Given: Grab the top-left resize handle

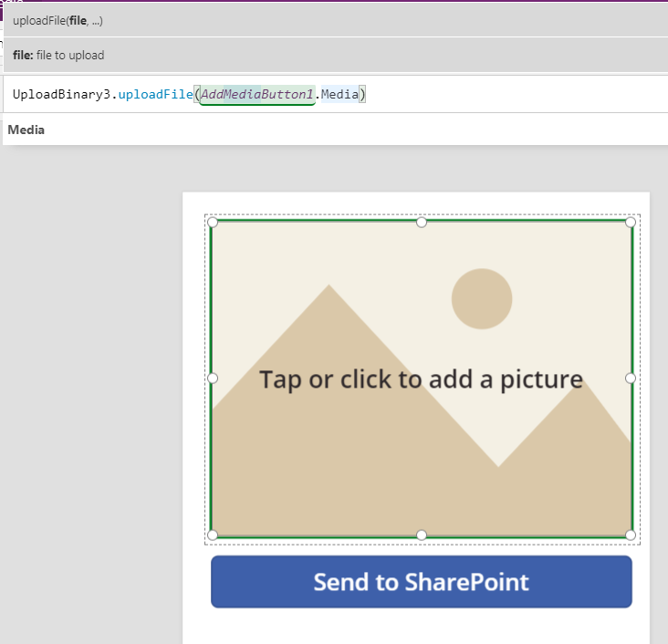Looking at the screenshot, I should pos(213,223).
